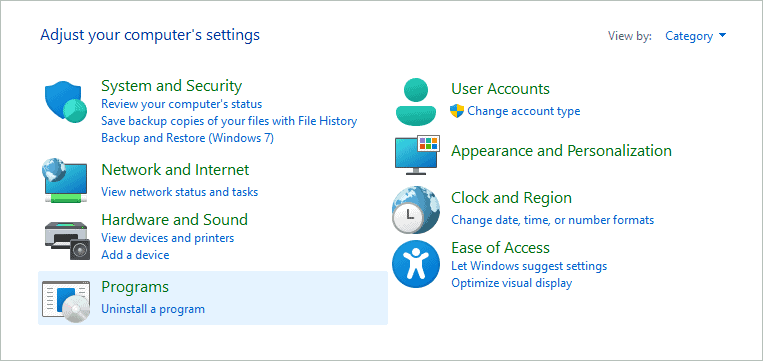Image resolution: width=763 pixels, height=361 pixels.
Task: Click View network status and tasks
Action: coord(180,192)
